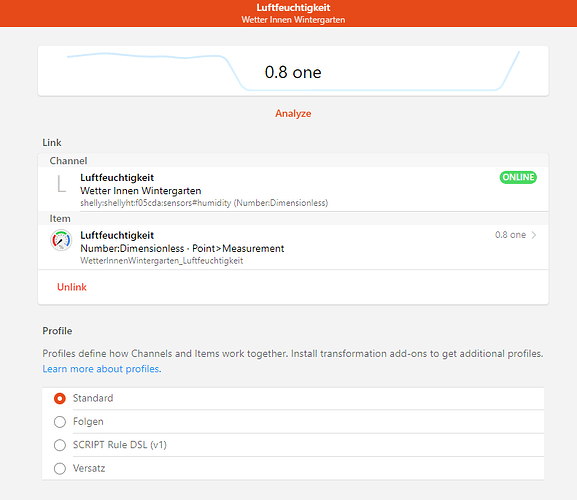Screen dimensions: 577x500
Task: Click the Luftfeuchtigkeit page title header
Action: 293,7
